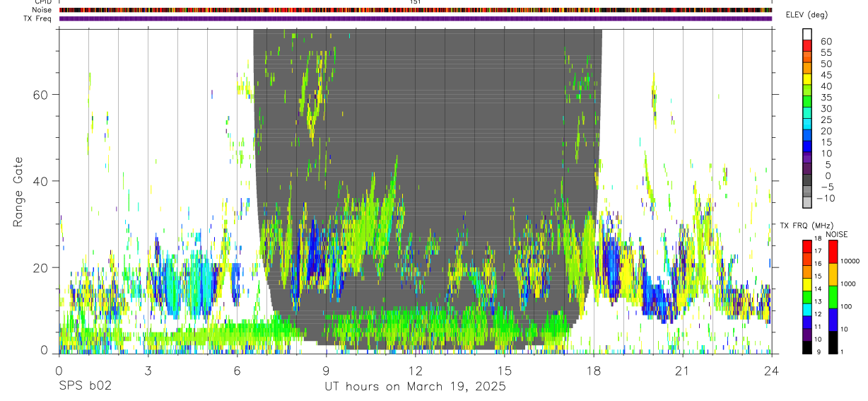Click the '20' tick on the Range Gate axis
The width and height of the screenshot is (868, 401).
click(x=41, y=267)
